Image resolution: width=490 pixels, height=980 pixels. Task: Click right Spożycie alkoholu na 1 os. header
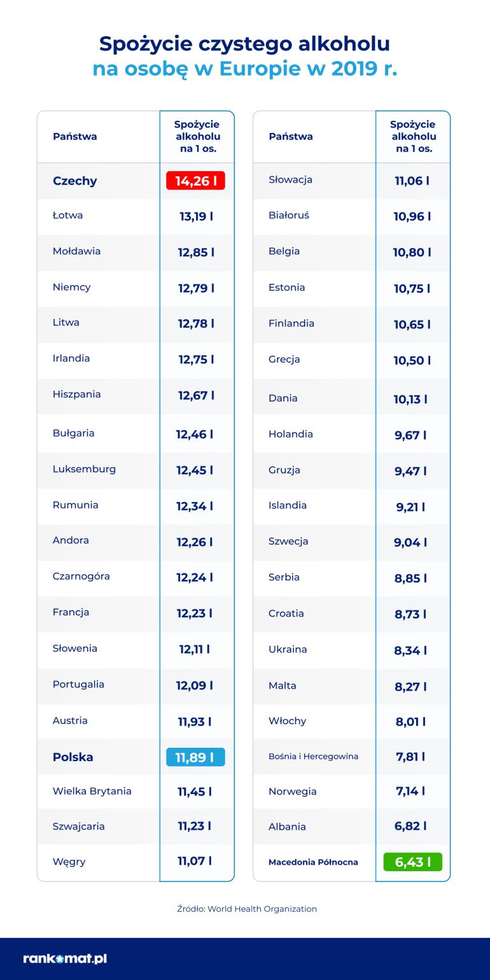click(414, 136)
